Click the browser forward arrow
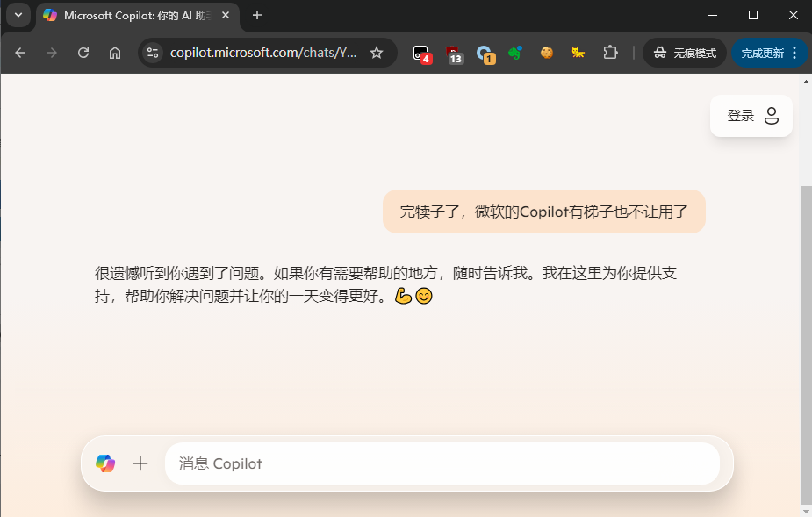The width and height of the screenshot is (812, 517). click(51, 53)
